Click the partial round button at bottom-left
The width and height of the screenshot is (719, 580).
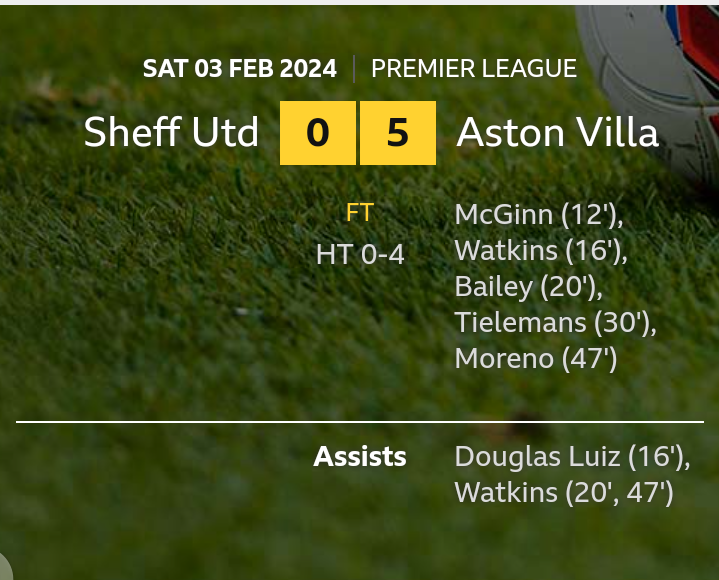pos(4,568)
